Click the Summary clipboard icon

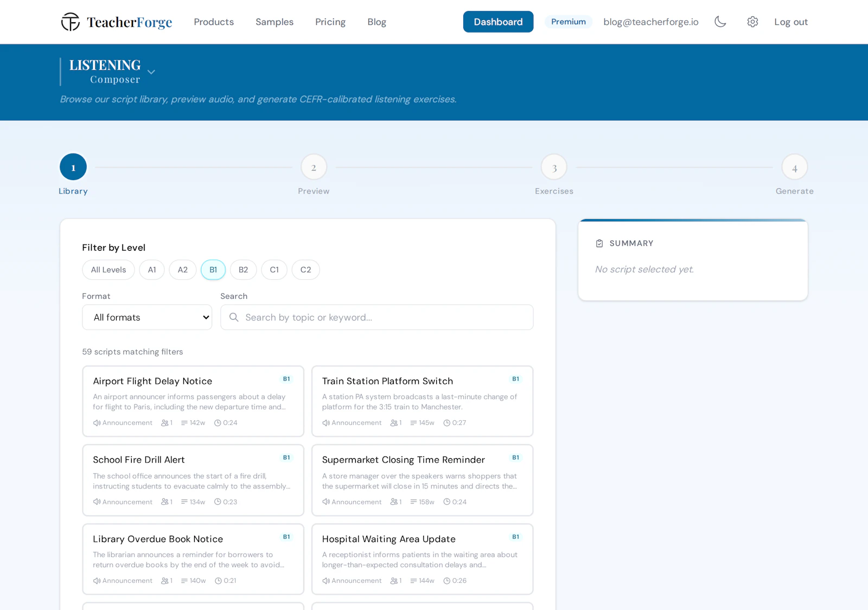pyautogui.click(x=599, y=243)
